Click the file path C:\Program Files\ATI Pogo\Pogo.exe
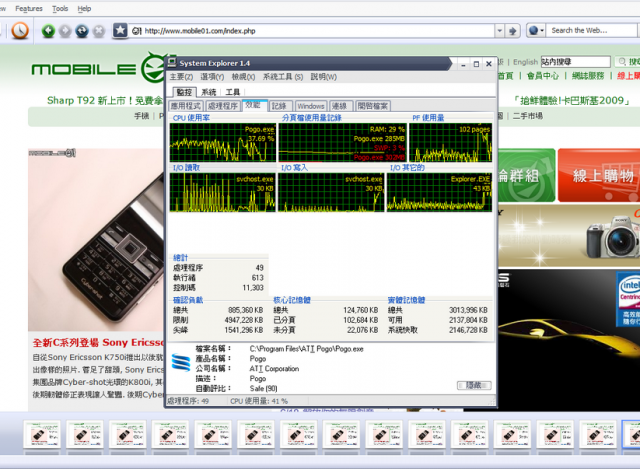 (x=306, y=349)
